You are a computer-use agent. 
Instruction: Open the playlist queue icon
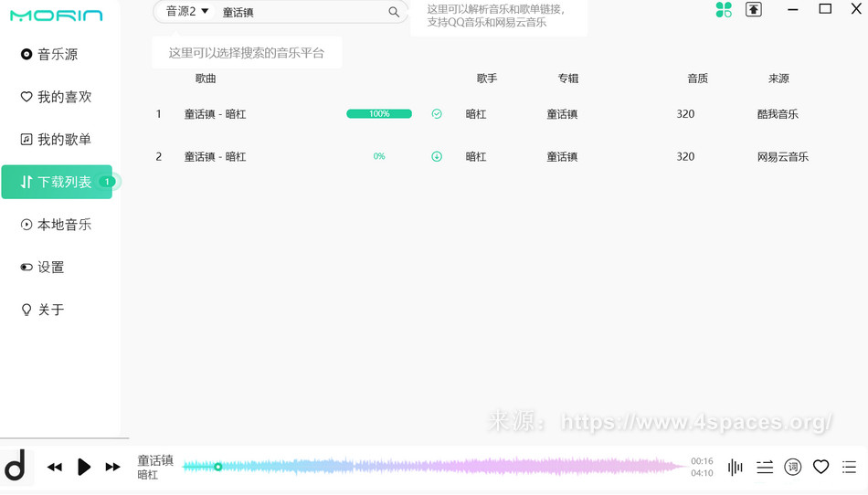point(849,468)
